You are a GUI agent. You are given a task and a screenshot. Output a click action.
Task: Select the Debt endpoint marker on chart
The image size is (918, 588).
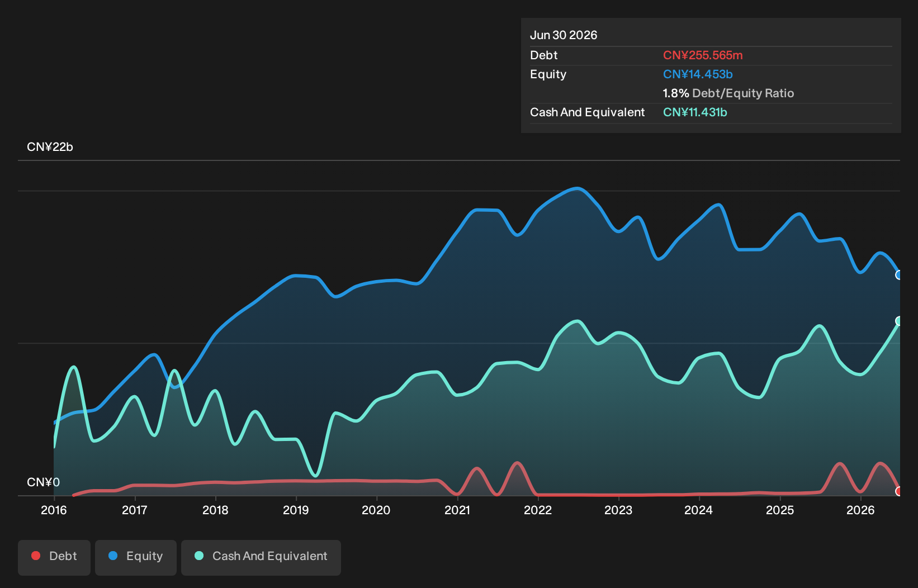tap(899, 491)
